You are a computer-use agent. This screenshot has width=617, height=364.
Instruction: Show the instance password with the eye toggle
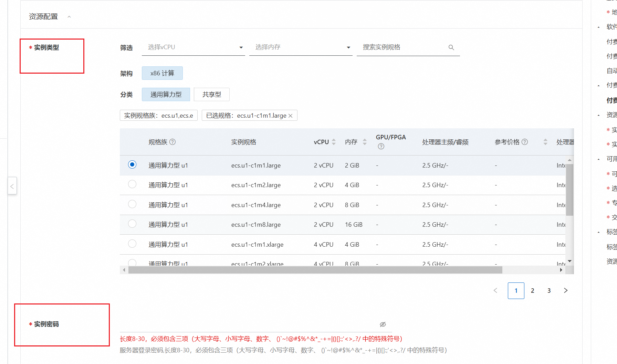tap(382, 324)
